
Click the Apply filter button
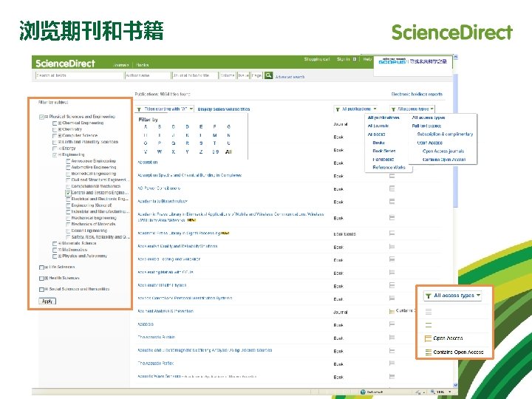[47, 301]
